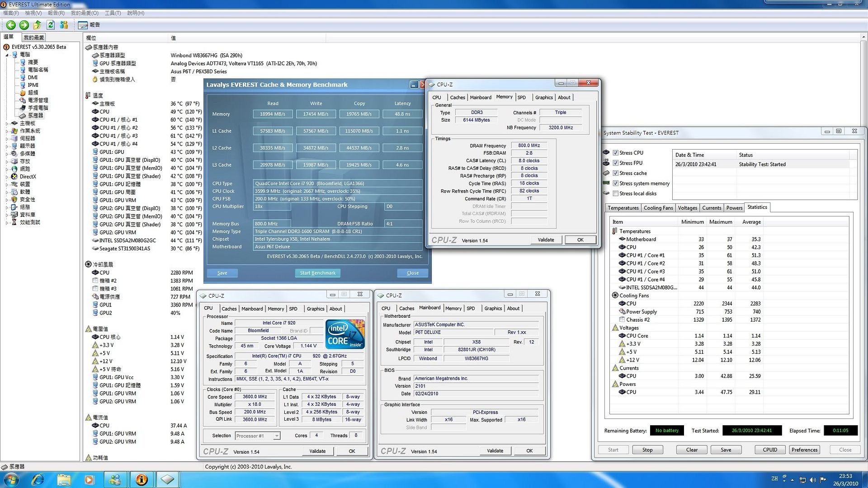Switch to Temperatures tab in Stability Test
This screenshot has width=868, height=488.
[623, 208]
